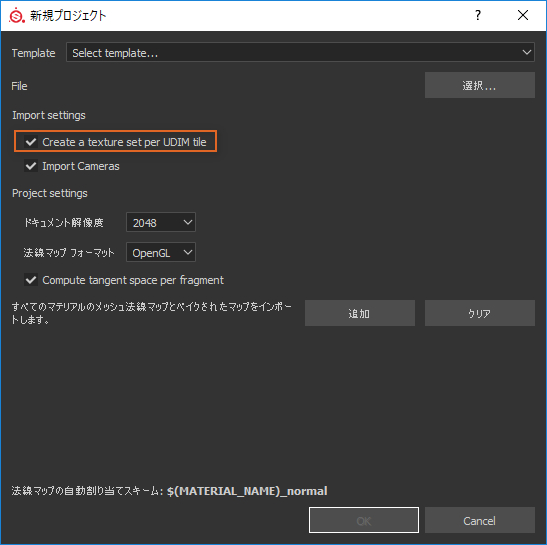
Task: Click the 新規プロジェクト title bar text
Action: point(68,16)
